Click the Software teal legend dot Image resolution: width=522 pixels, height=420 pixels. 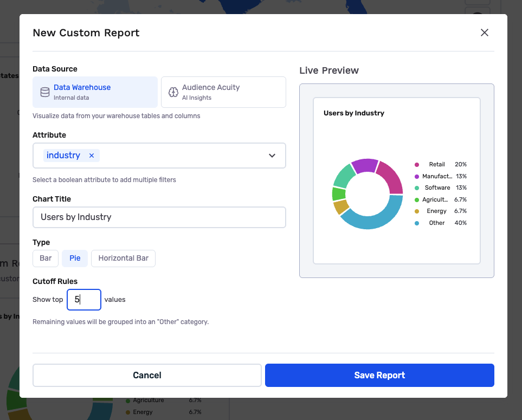[x=417, y=188]
